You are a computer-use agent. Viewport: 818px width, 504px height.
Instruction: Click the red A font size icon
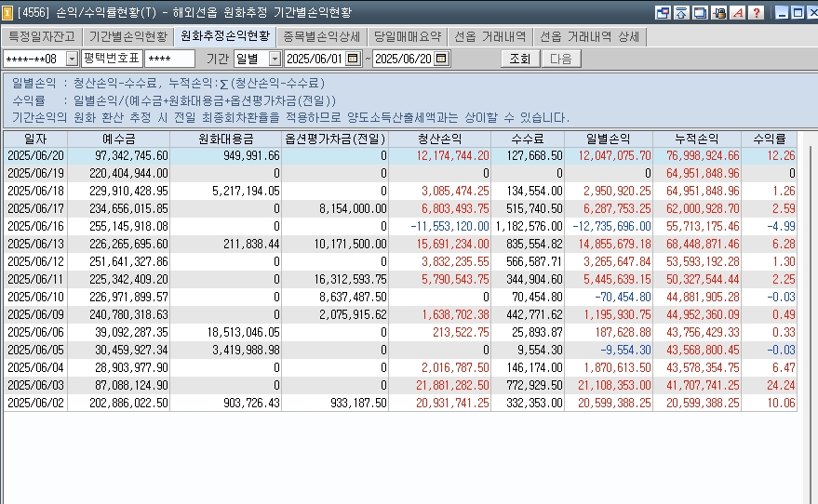tap(738, 12)
